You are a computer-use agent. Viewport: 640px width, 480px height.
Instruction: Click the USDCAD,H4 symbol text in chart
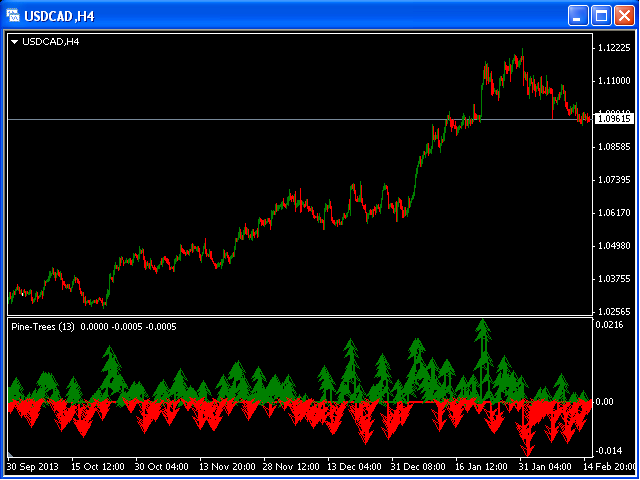click(51, 42)
